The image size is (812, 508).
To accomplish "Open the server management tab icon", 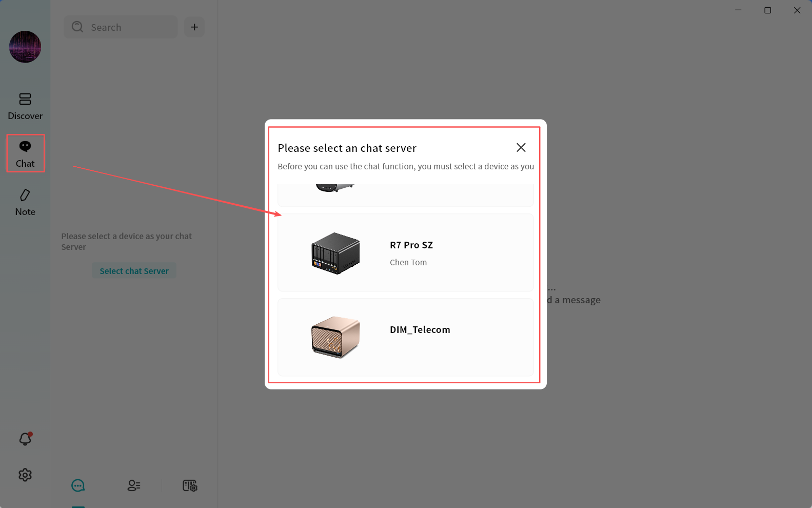I will pyautogui.click(x=190, y=485).
